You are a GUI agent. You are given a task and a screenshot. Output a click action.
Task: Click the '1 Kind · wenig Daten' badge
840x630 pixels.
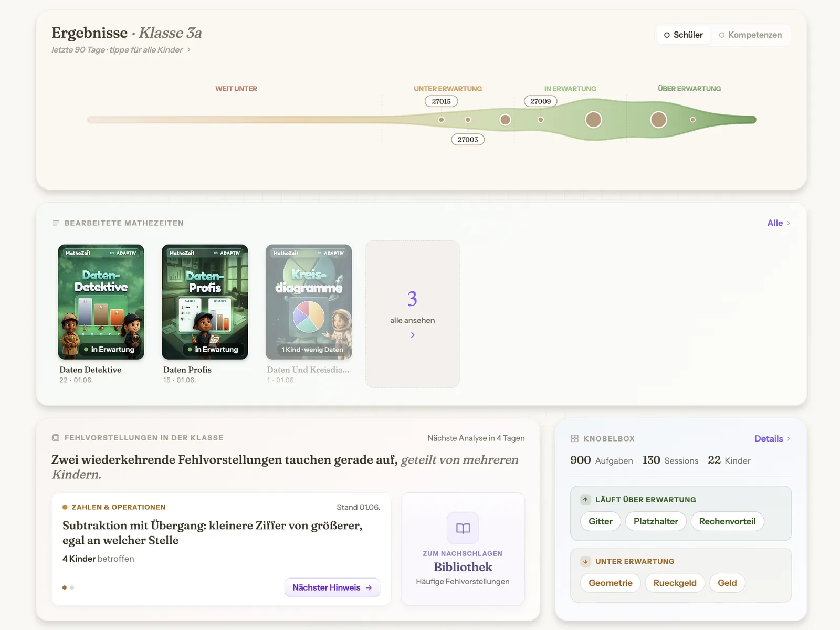pyautogui.click(x=312, y=350)
